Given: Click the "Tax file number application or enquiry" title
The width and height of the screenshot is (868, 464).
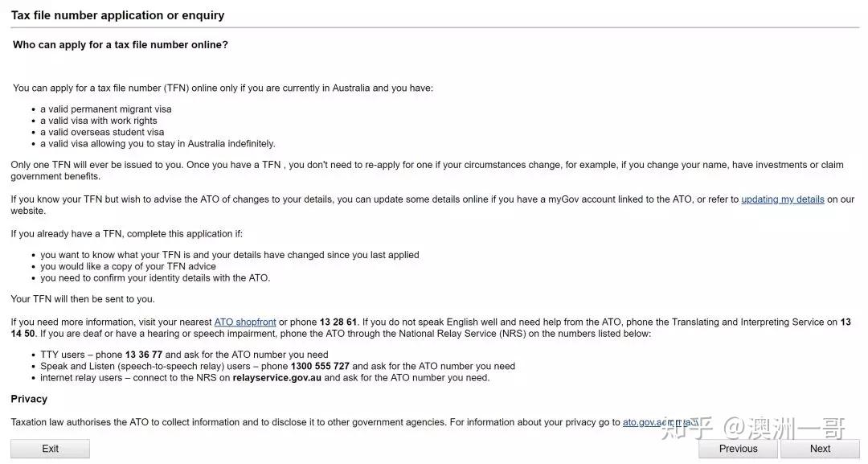Looking at the screenshot, I should coord(117,15).
